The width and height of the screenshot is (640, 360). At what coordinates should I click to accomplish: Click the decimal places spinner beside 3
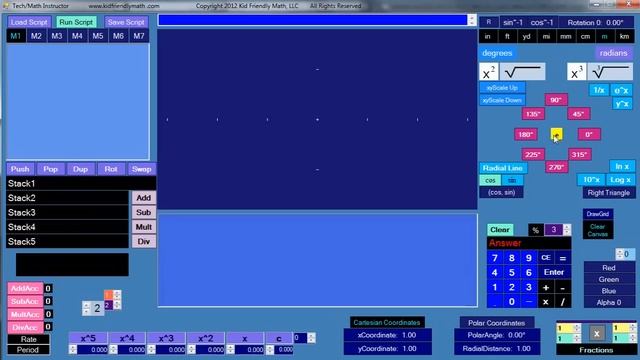tap(567, 230)
